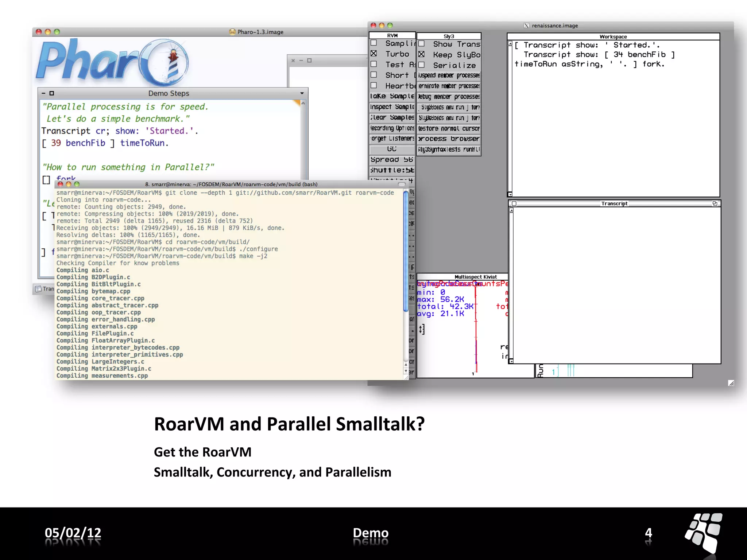747x560 pixels.
Task: Open Recording Options in RVM panel
Action: 392,128
